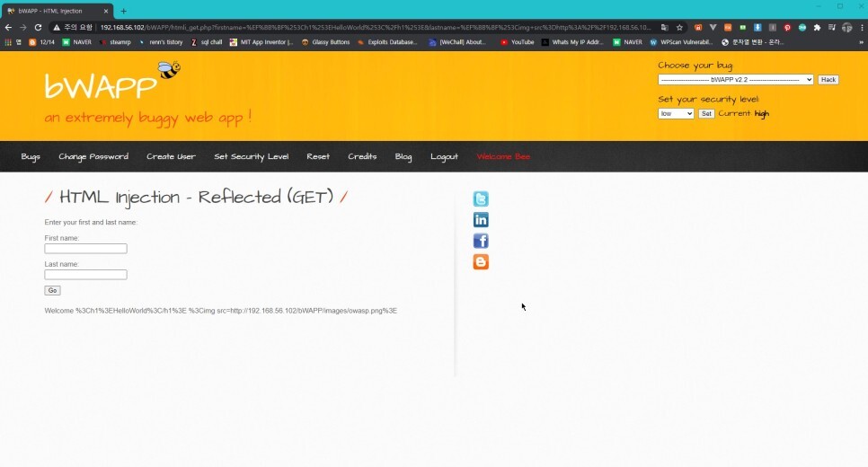
Task: Show more bookmarks with the overflow chevron
Action: point(861,42)
